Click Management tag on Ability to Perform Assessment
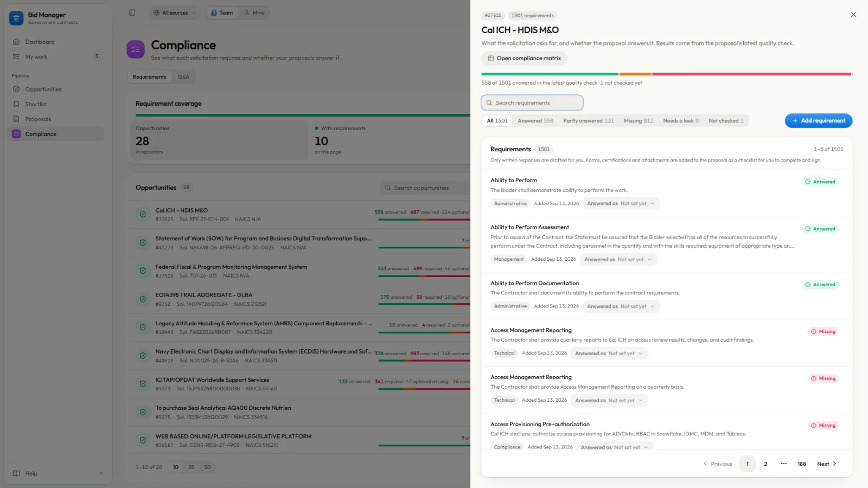The width and height of the screenshot is (868, 488). (x=509, y=259)
